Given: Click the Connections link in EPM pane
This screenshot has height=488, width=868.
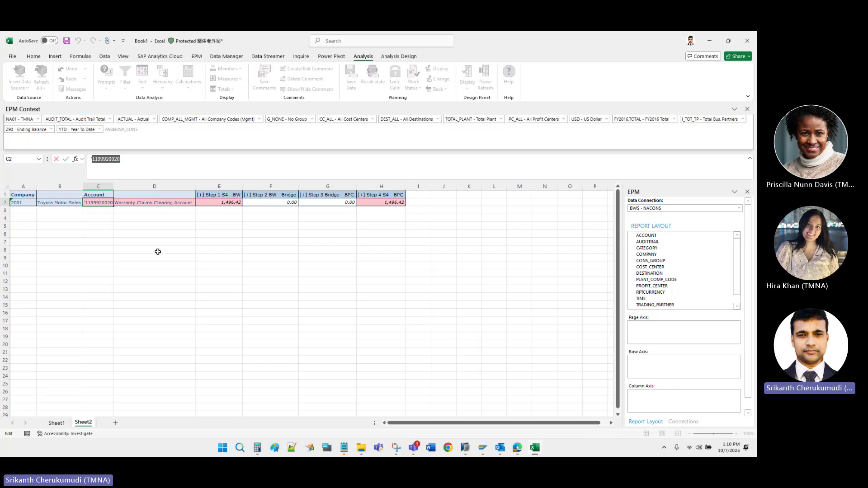Looking at the screenshot, I should (x=683, y=421).
